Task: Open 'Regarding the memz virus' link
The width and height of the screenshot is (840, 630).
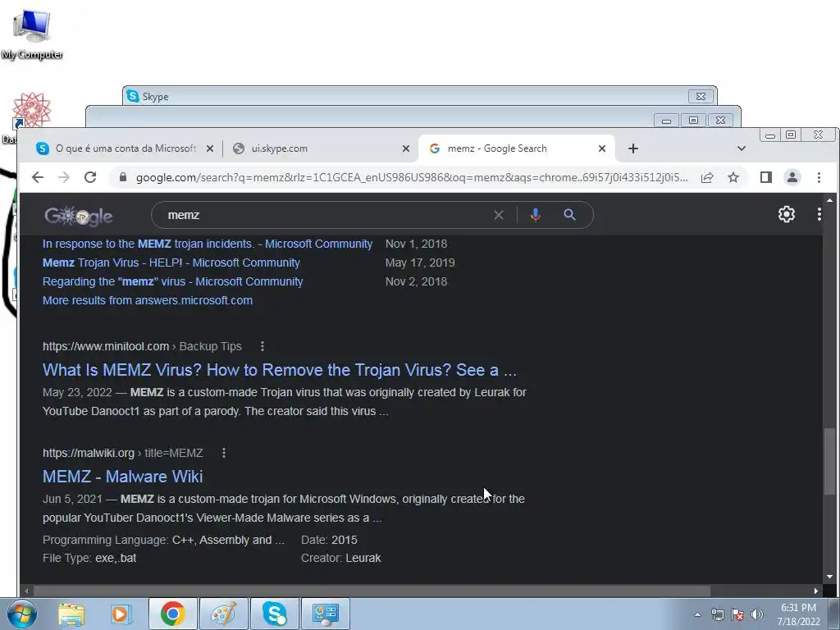Action: point(172,281)
